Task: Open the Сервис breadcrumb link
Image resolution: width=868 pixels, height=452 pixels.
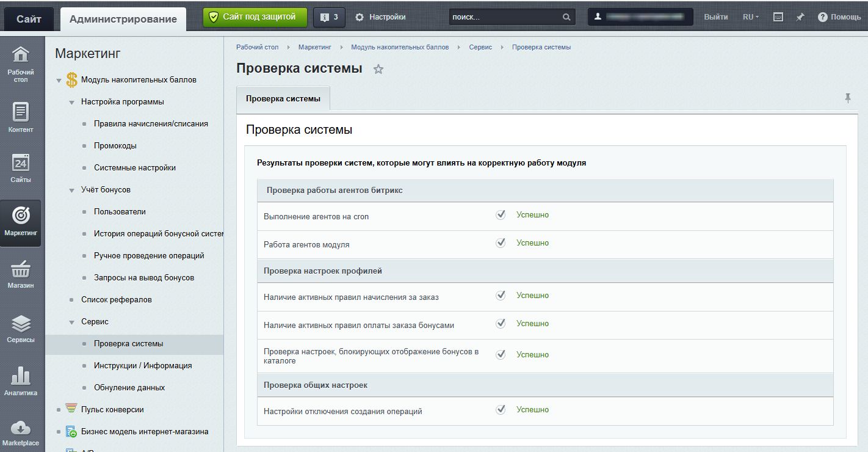Action: tap(480, 47)
